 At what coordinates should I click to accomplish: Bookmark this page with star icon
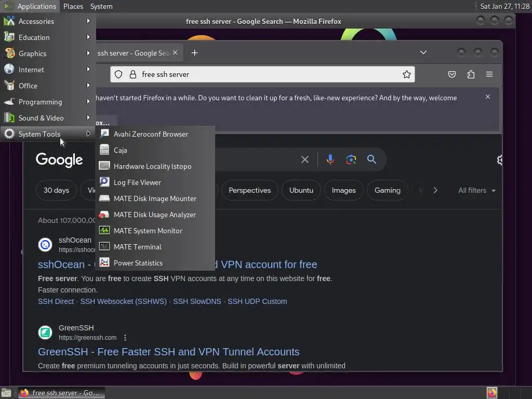click(x=406, y=74)
